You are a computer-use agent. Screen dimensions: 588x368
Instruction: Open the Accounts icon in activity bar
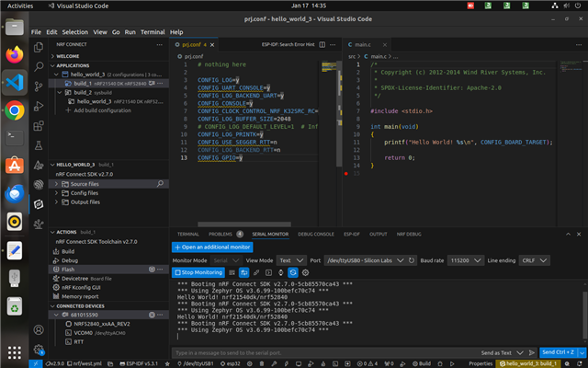(x=39, y=329)
